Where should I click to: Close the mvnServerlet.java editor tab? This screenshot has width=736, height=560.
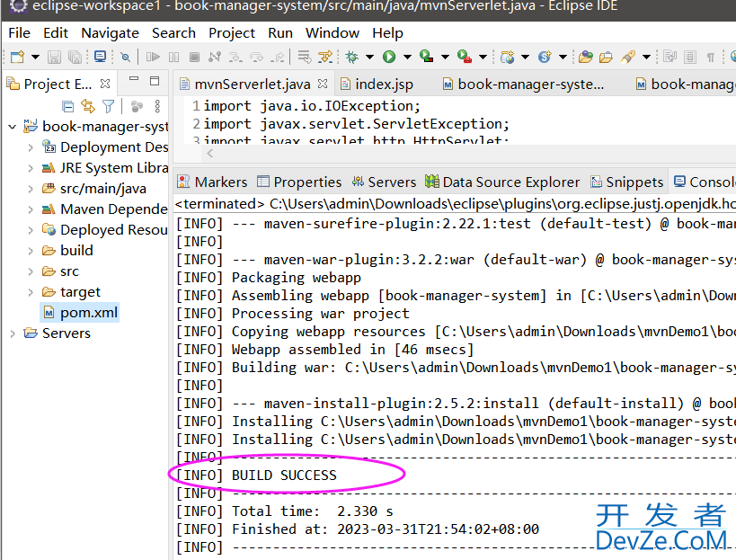(323, 84)
